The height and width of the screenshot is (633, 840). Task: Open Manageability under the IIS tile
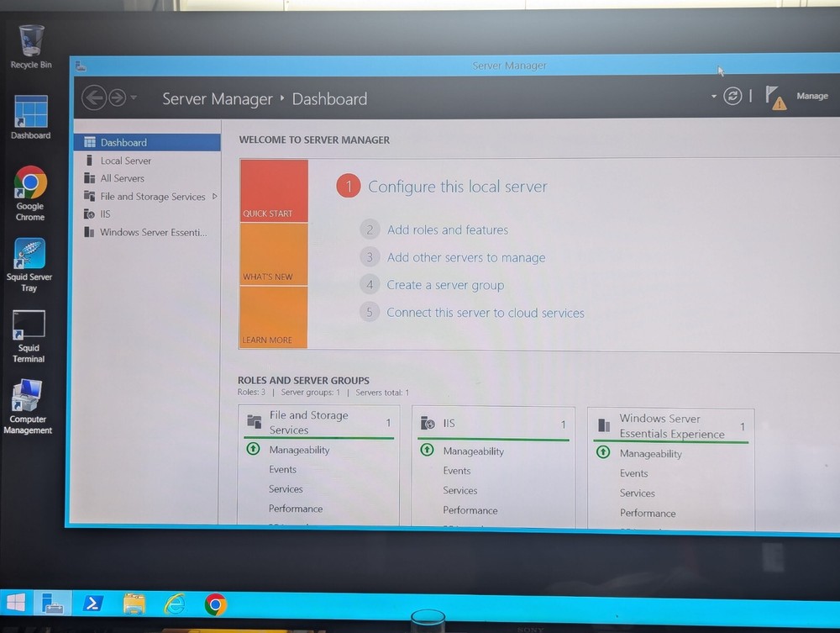(473, 451)
